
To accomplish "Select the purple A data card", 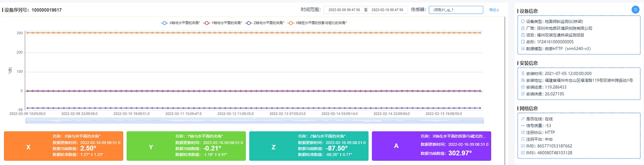I will click(x=431, y=146).
